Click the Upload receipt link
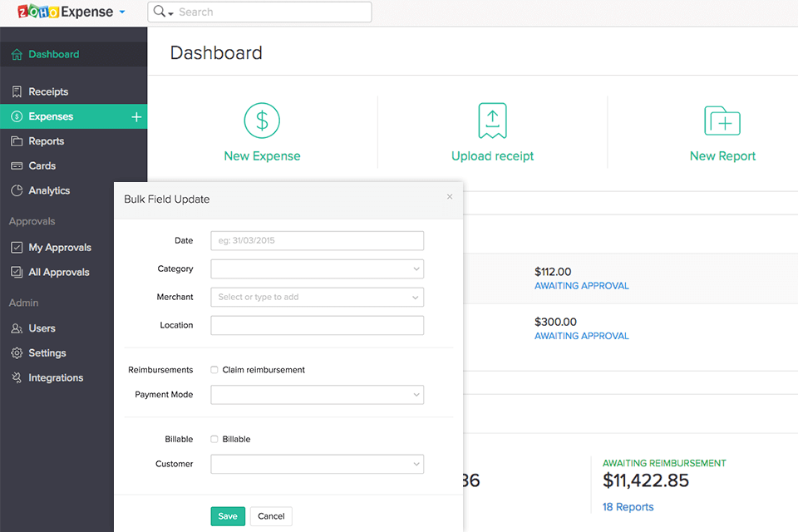The image size is (798, 532). click(x=493, y=155)
